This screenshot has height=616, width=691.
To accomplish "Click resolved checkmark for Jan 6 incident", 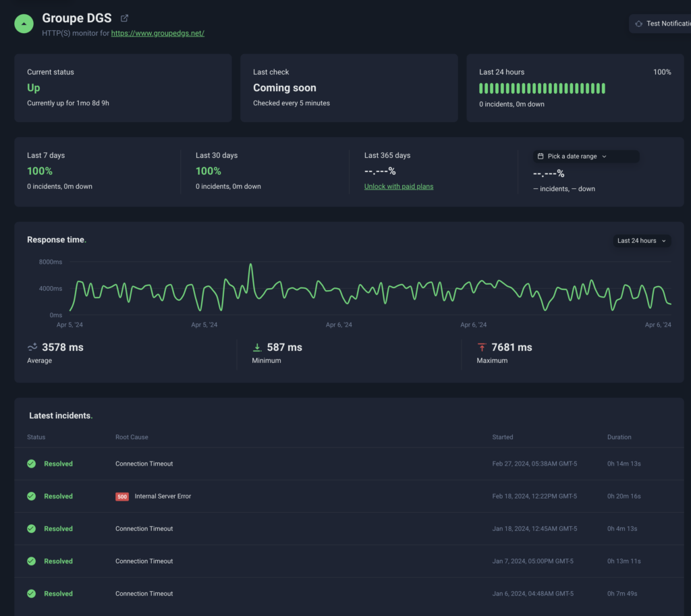I will coord(32,594).
